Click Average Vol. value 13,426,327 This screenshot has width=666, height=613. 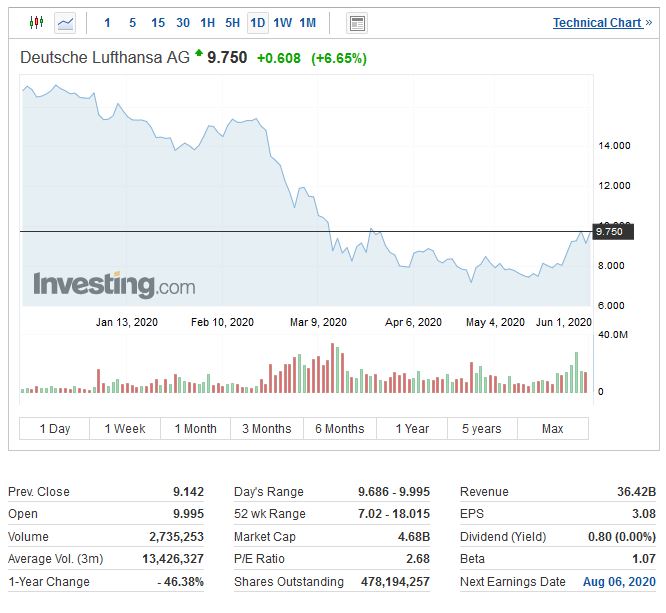tap(173, 559)
